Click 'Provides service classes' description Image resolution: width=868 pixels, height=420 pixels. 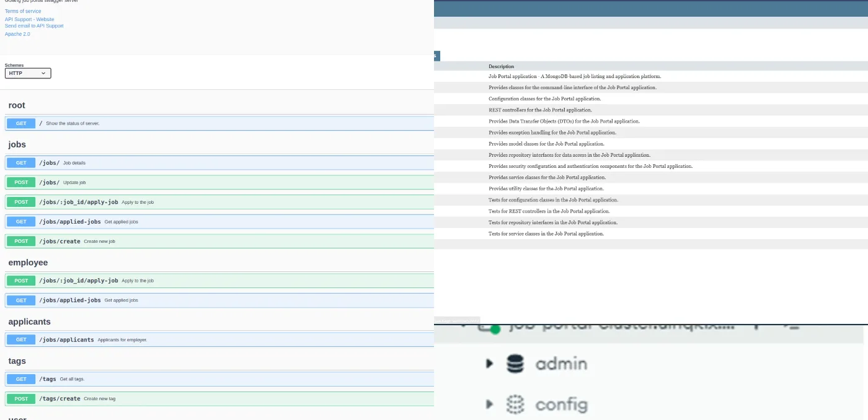pos(547,178)
